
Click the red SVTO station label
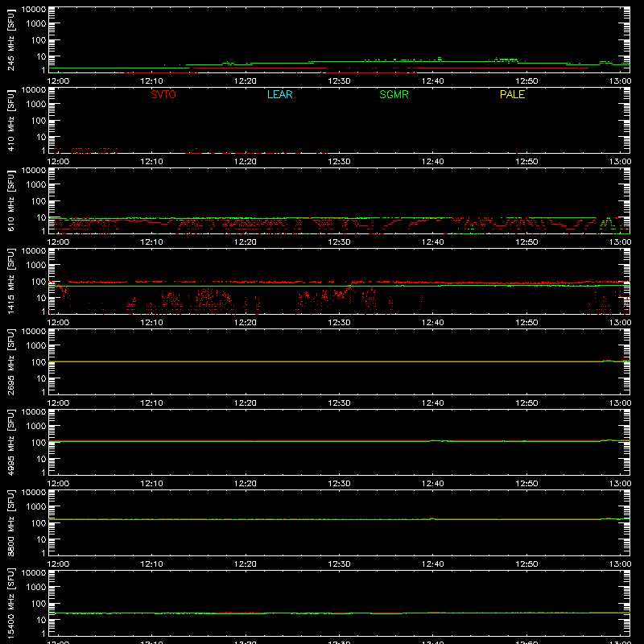tap(163, 94)
